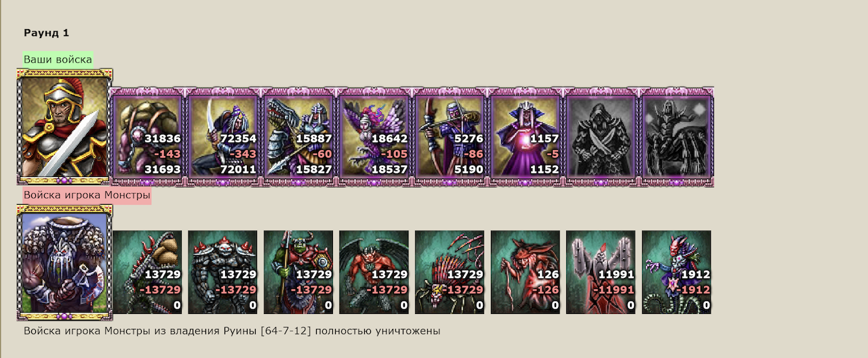
Task: Click the green "Ваши войска" label
Action: click(x=58, y=60)
